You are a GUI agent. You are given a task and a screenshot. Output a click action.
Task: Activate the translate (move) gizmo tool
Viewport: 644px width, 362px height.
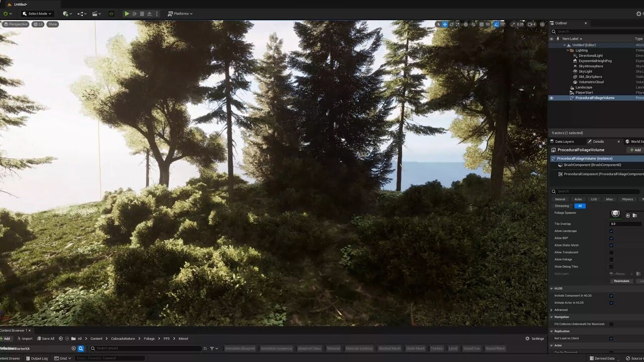pos(445,24)
